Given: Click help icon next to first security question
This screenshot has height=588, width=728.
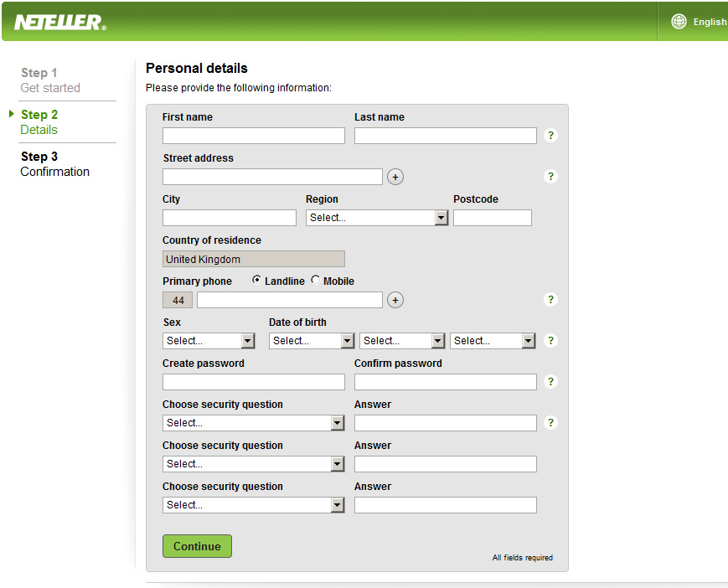Looking at the screenshot, I should 550,422.
